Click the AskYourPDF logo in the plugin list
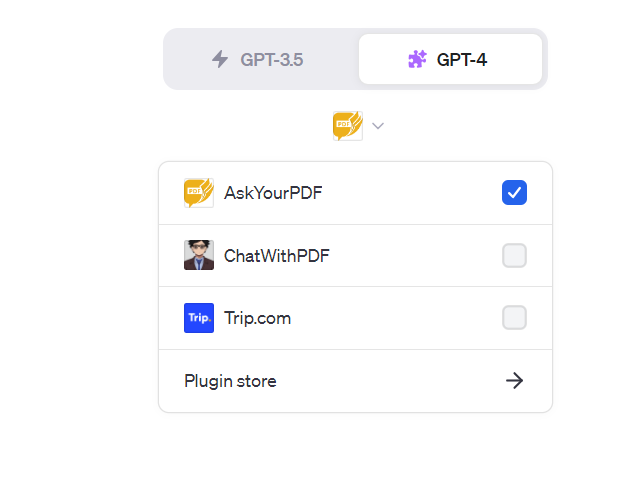639x481 pixels. (x=199, y=193)
